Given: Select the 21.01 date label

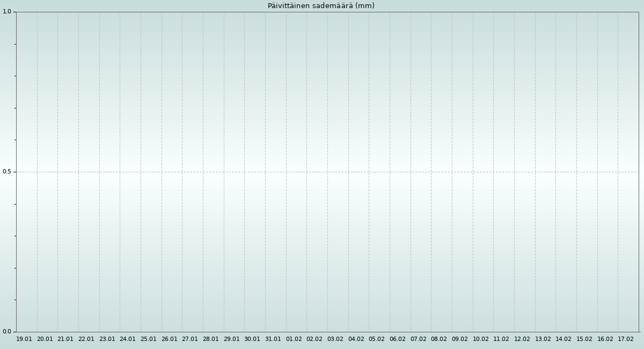Looking at the screenshot, I should pos(65,339).
